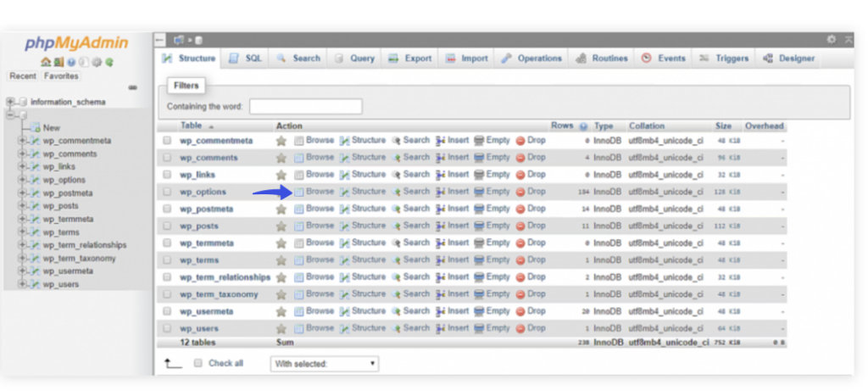Screen dimensions: 868x391
Task: Collapse the current database node in sidebar
Action: click(x=10, y=115)
